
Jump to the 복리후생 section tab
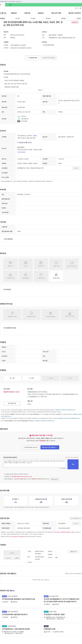(x=48, y=19)
